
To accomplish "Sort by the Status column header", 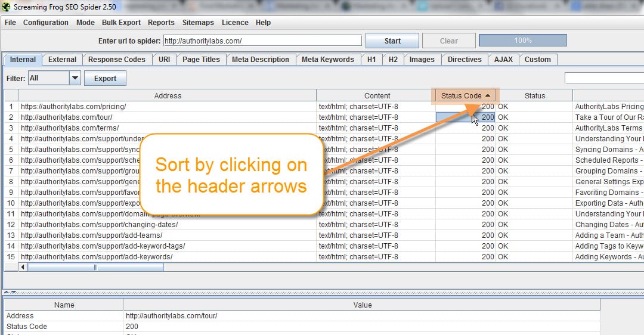I will pyautogui.click(x=534, y=95).
